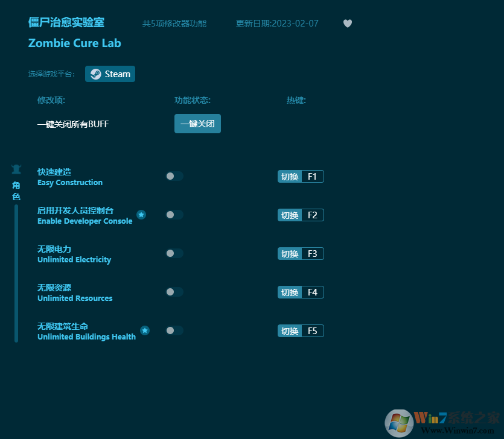The image size is (504, 439).
Task: Click the 热键: column header
Action: pyautogui.click(x=296, y=100)
